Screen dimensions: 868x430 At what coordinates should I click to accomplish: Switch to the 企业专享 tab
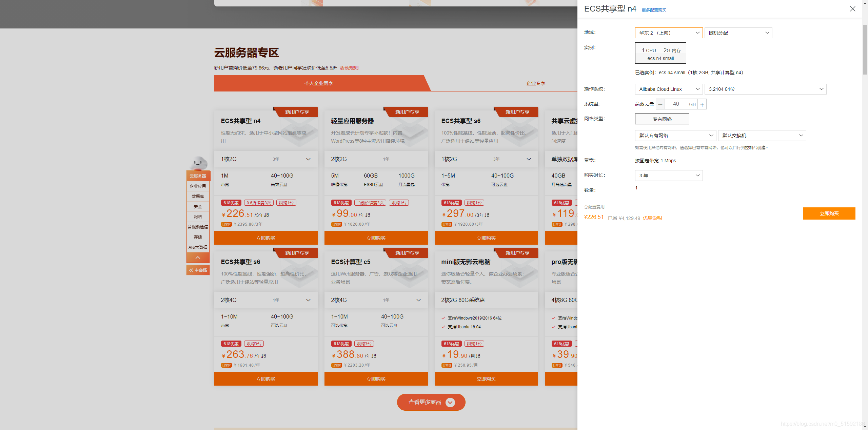pyautogui.click(x=536, y=83)
